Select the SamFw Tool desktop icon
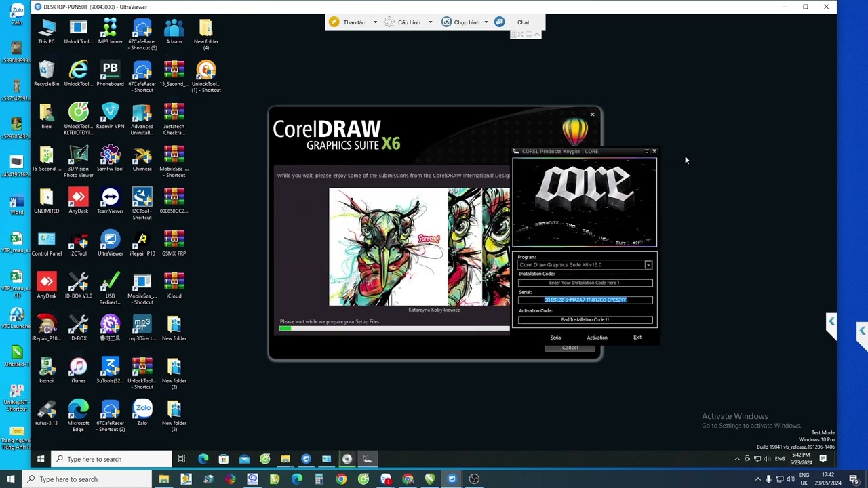868x488 pixels. click(110, 159)
